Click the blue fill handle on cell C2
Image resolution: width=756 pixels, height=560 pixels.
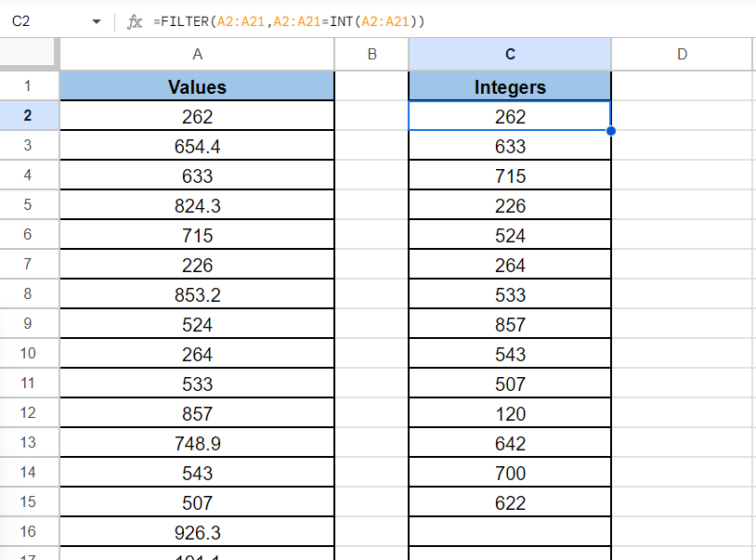pos(610,131)
